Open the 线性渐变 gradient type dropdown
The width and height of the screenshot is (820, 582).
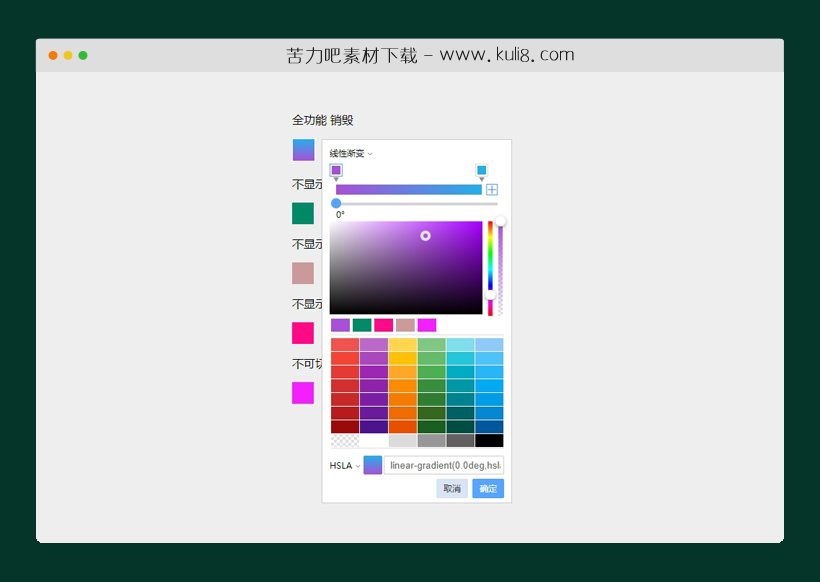[348, 154]
